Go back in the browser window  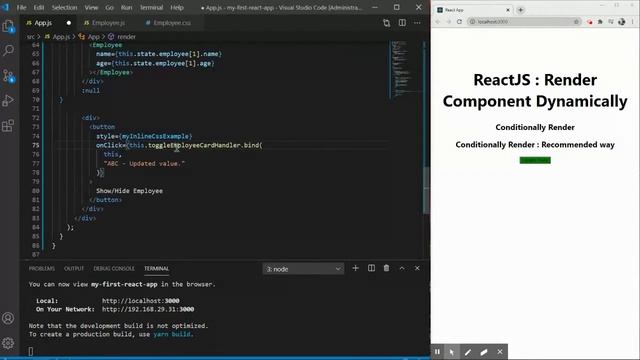click(438, 22)
